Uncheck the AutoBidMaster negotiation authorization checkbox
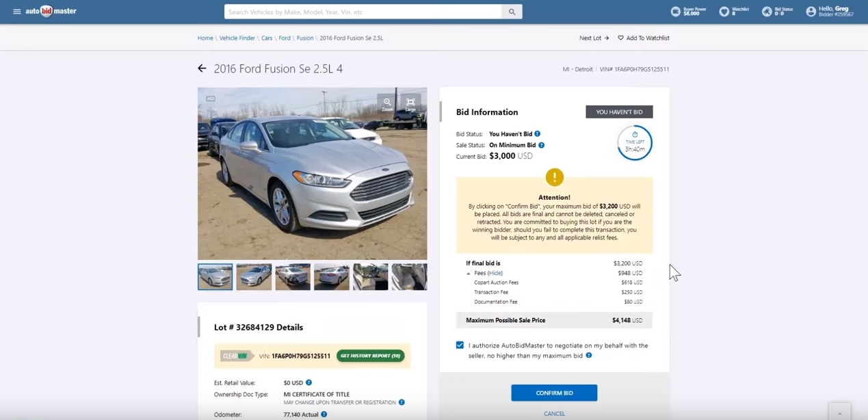Screen dimensions: 868x420 click(460, 345)
